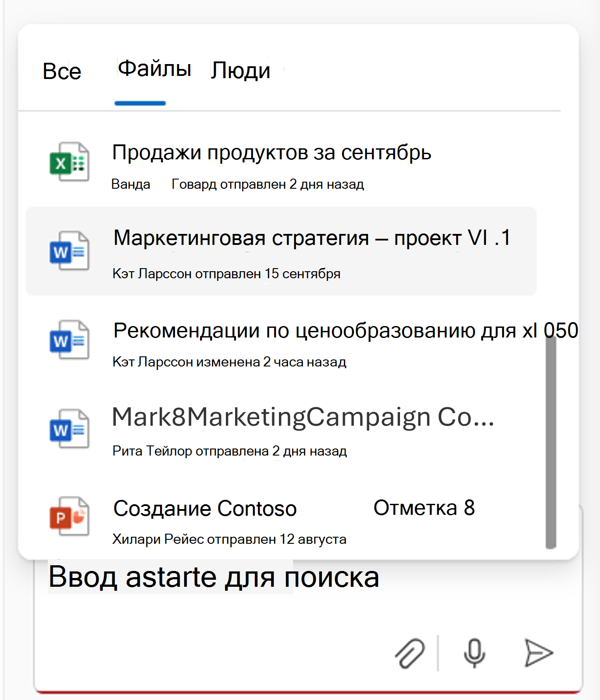Click PowerPoint icon for Создание Contoso
600x700 pixels.
69,516
